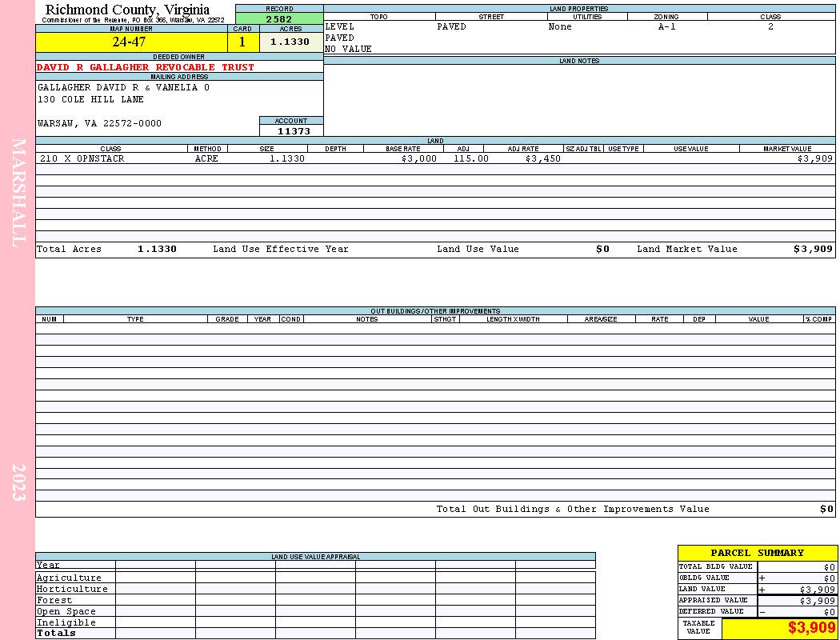Click address line 130 COLE HILL LANE
The width and height of the screenshot is (840, 640).
(90, 100)
